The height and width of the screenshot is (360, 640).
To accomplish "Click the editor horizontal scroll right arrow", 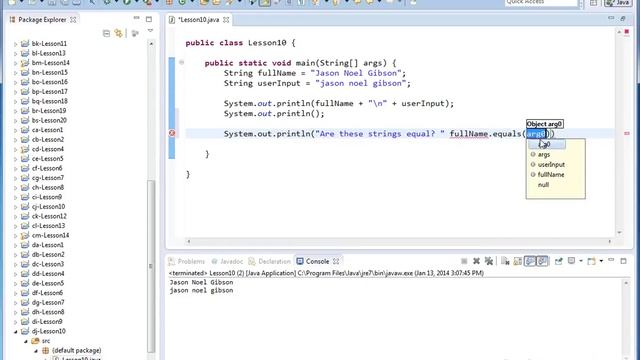I will tap(609, 241).
